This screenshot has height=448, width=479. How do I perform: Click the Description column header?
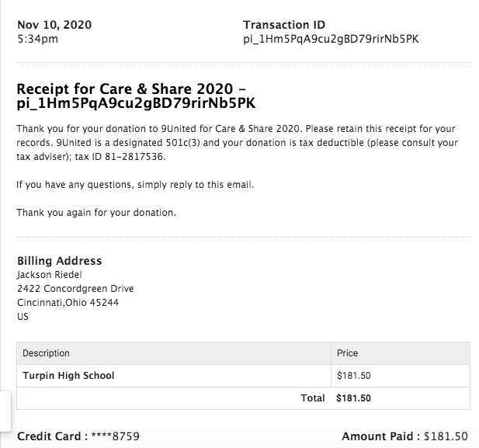tap(46, 353)
